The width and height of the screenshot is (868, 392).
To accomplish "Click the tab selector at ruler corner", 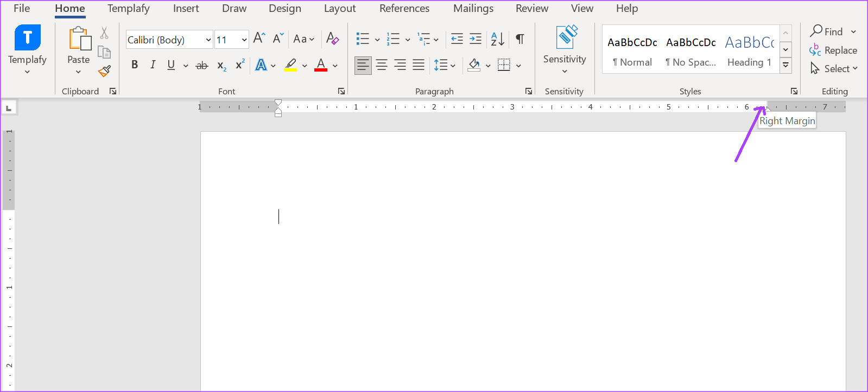I will (x=9, y=108).
